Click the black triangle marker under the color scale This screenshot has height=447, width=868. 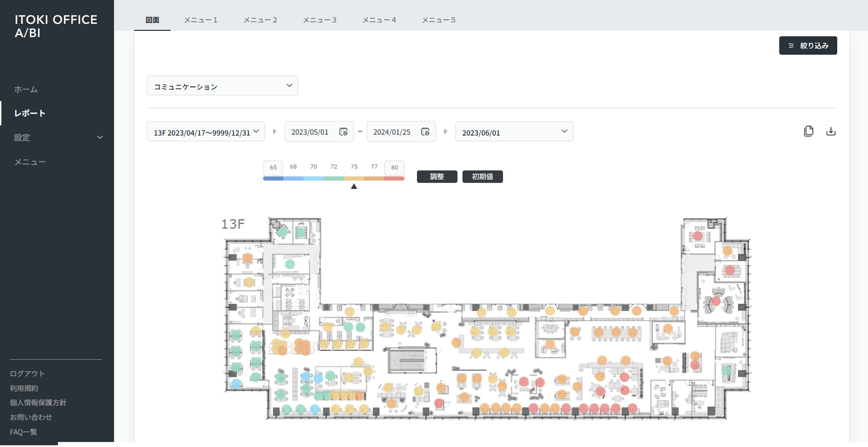click(353, 187)
